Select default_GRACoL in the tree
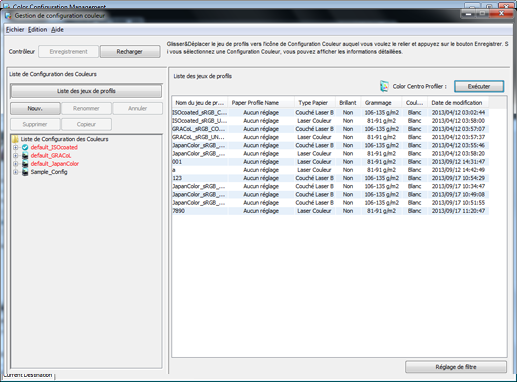517x382 pixels. [x=51, y=156]
